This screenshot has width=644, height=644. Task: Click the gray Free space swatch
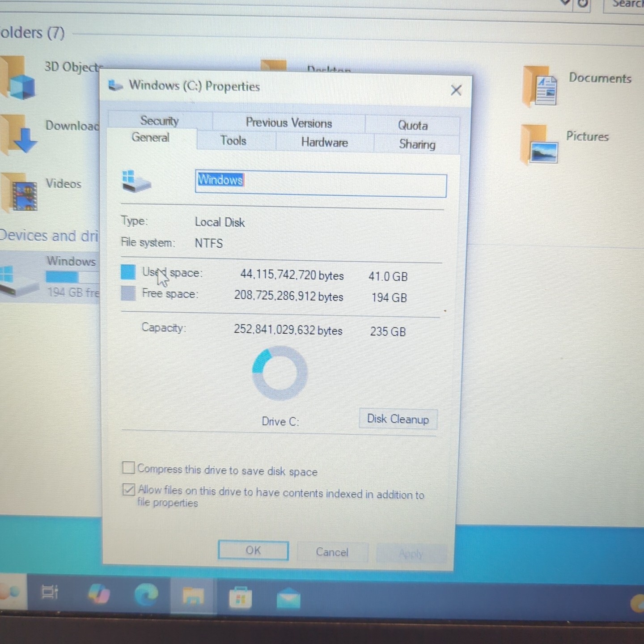click(128, 293)
